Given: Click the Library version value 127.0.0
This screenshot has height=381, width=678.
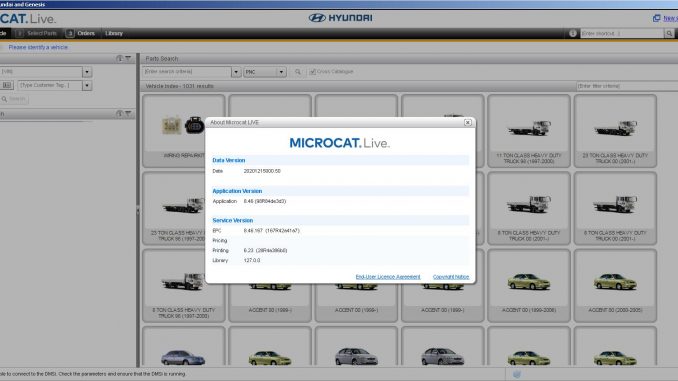Looking at the screenshot, I should (252, 261).
